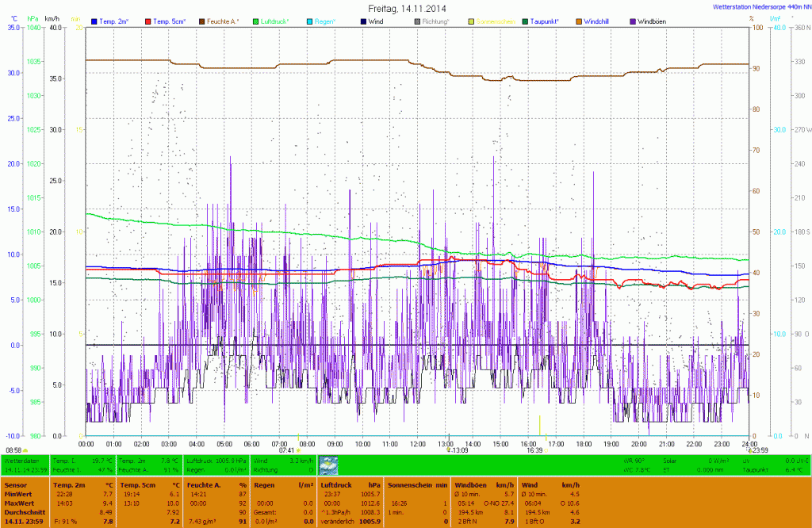This screenshot has width=812, height=528.
Task: Click the red Temp. 5cm legend square
Action: [147, 20]
